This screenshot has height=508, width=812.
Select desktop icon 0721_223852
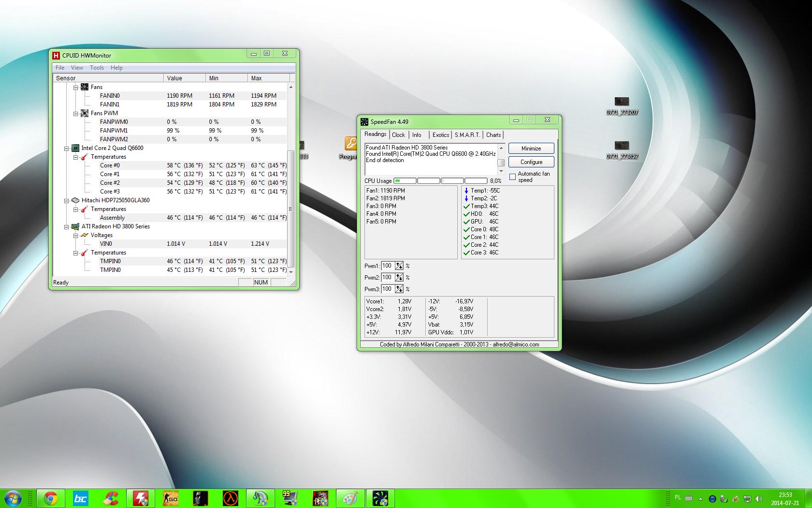point(622,150)
